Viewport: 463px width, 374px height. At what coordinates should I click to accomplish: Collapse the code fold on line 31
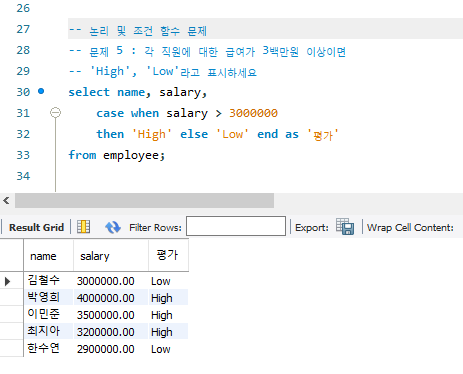coord(55,112)
